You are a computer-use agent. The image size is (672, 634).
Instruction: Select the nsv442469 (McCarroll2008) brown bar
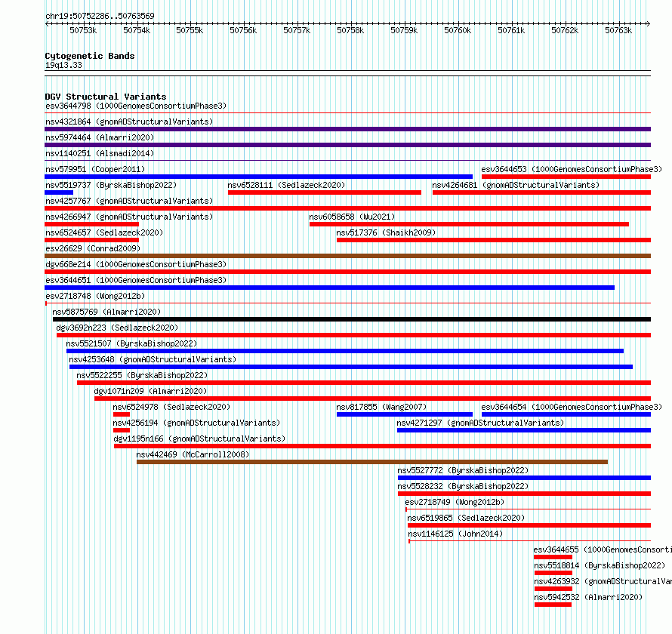pos(372,462)
